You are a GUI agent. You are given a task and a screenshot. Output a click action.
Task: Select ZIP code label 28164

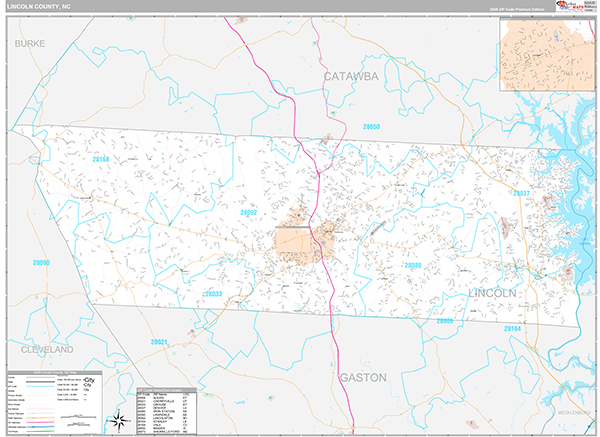click(x=512, y=328)
